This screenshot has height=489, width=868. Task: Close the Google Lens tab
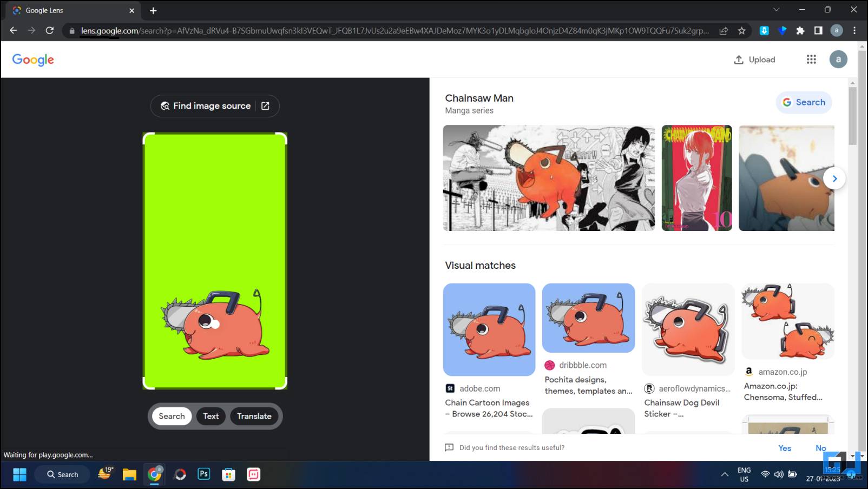pyautogui.click(x=131, y=10)
